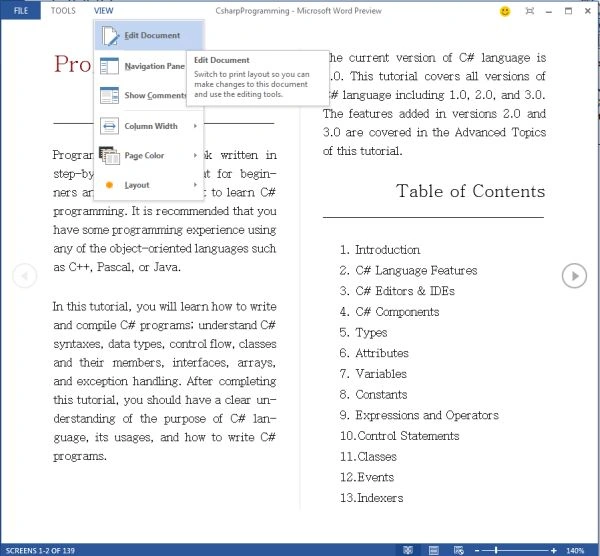Click the smiley feedback icon

click(505, 11)
